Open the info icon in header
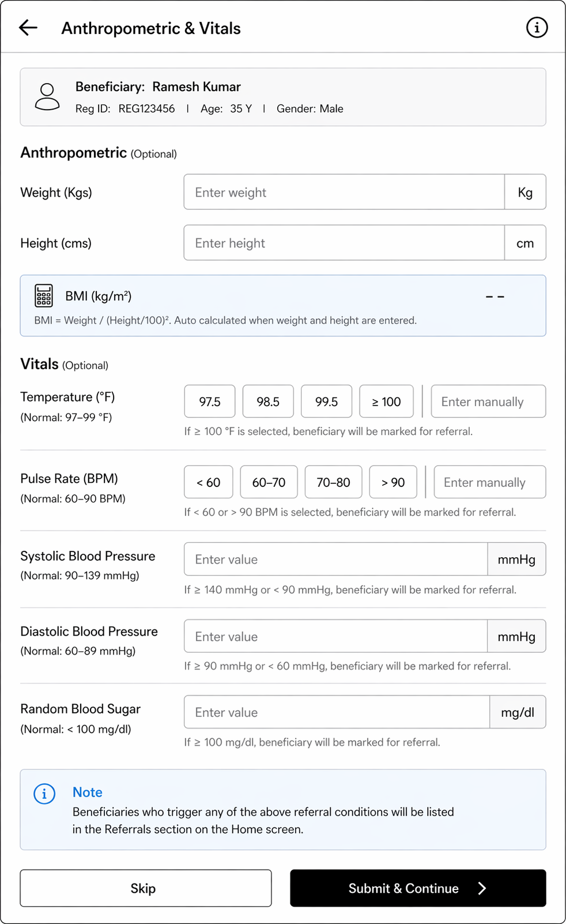Screen dimensions: 566x924 coord(537,27)
